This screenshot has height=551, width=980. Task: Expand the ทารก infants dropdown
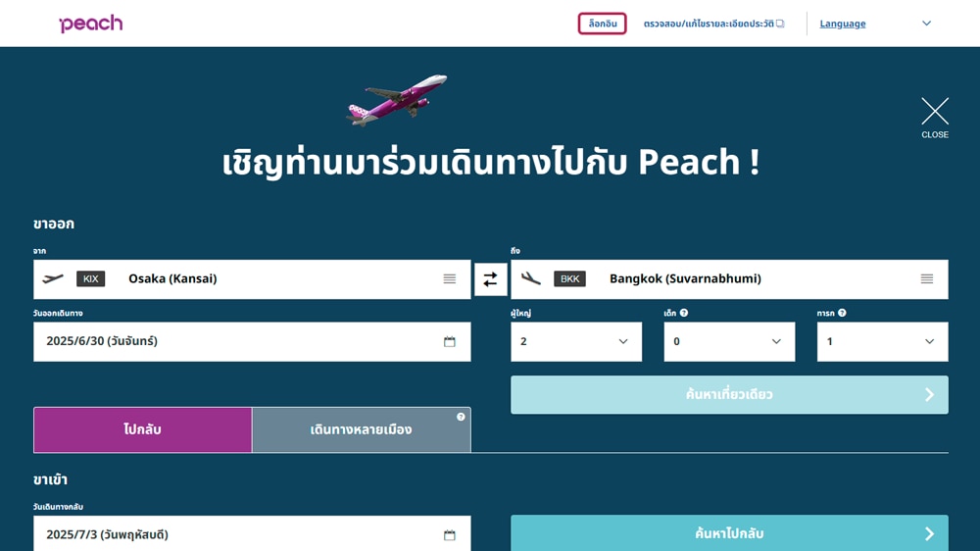(882, 342)
